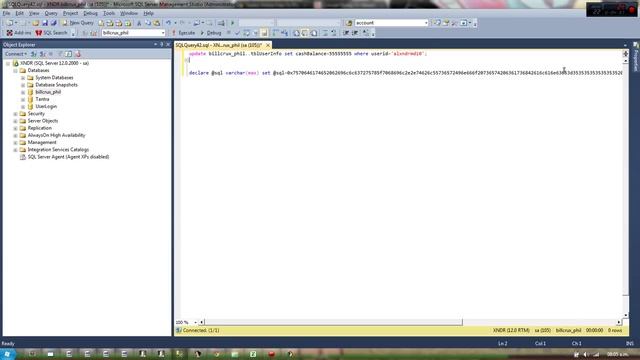Execute the current SQL query
The width and height of the screenshot is (640, 360).
(x=183, y=33)
